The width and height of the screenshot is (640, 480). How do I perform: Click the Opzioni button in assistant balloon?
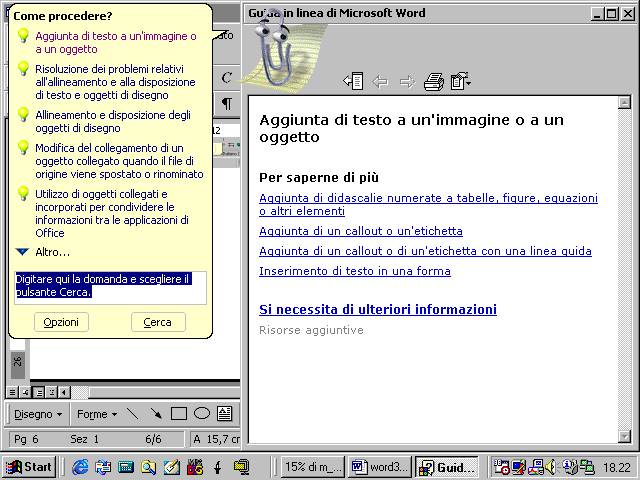click(x=61, y=322)
